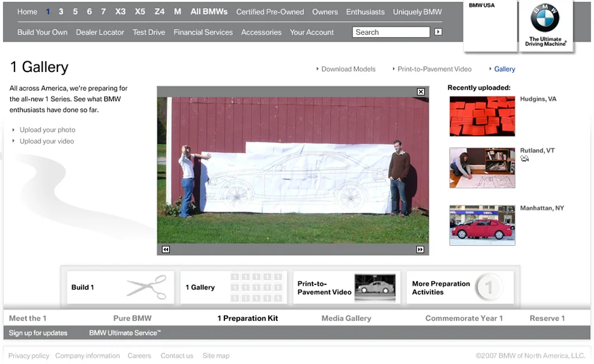Open Your Account

coord(312,32)
